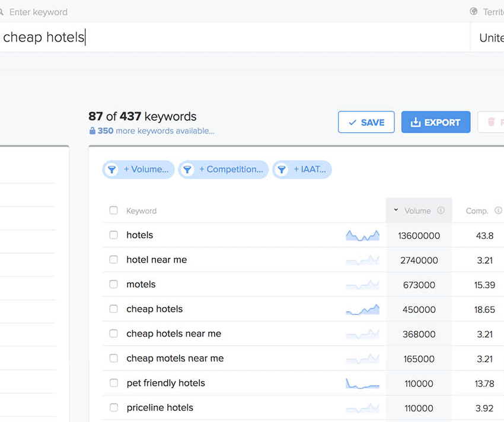Select all keywords with the header checkbox
This screenshot has width=504, height=422.
(x=113, y=210)
